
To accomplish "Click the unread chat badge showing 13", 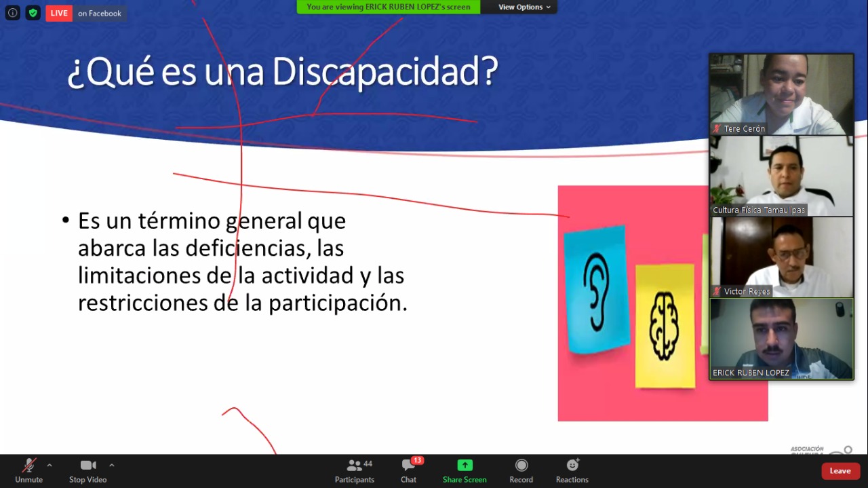I will click(x=417, y=461).
